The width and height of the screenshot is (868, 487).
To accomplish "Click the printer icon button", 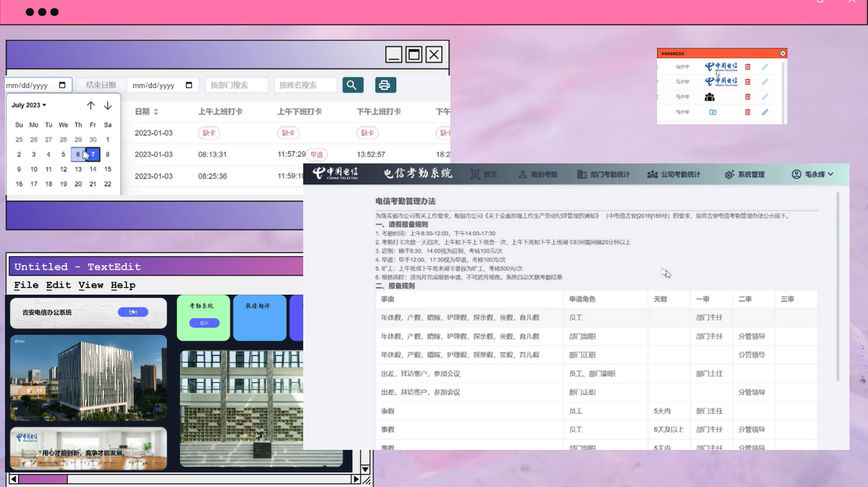I will [385, 85].
